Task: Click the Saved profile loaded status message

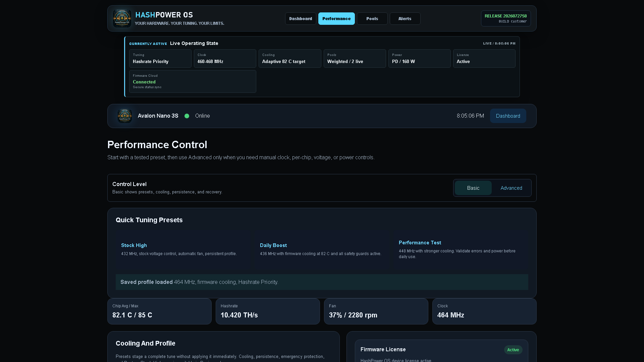Action: click(322, 282)
